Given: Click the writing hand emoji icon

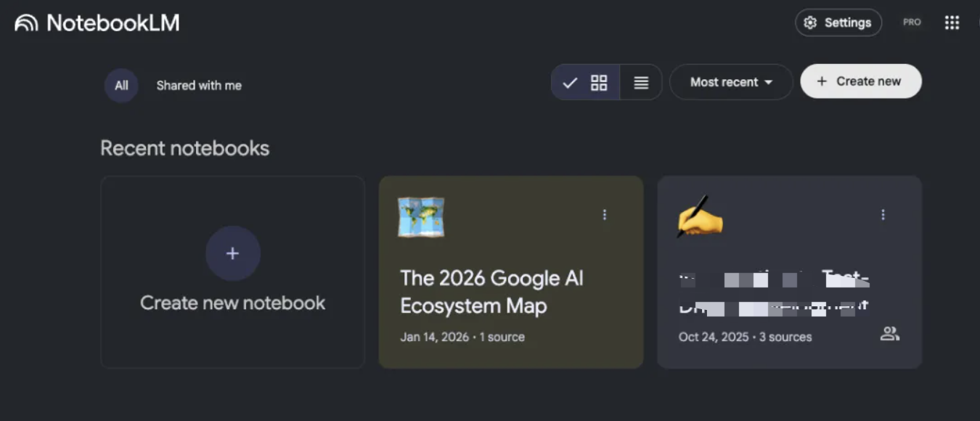Looking at the screenshot, I should coord(700,216).
